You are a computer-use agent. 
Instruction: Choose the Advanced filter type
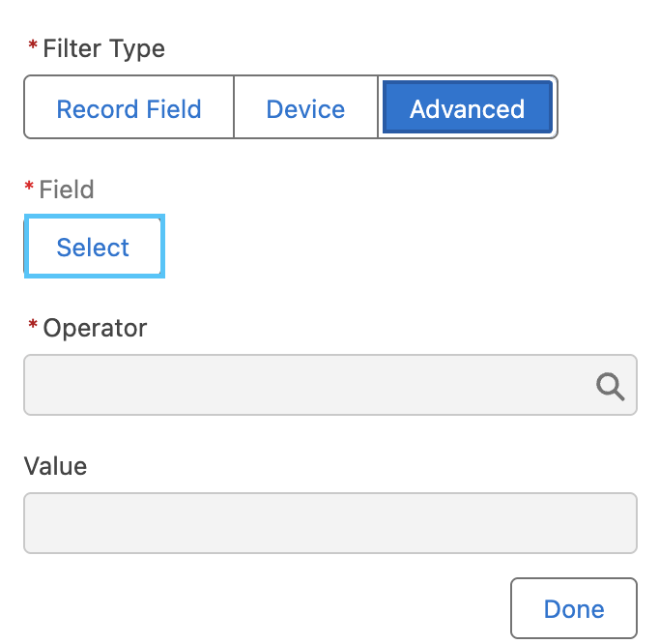[467, 109]
